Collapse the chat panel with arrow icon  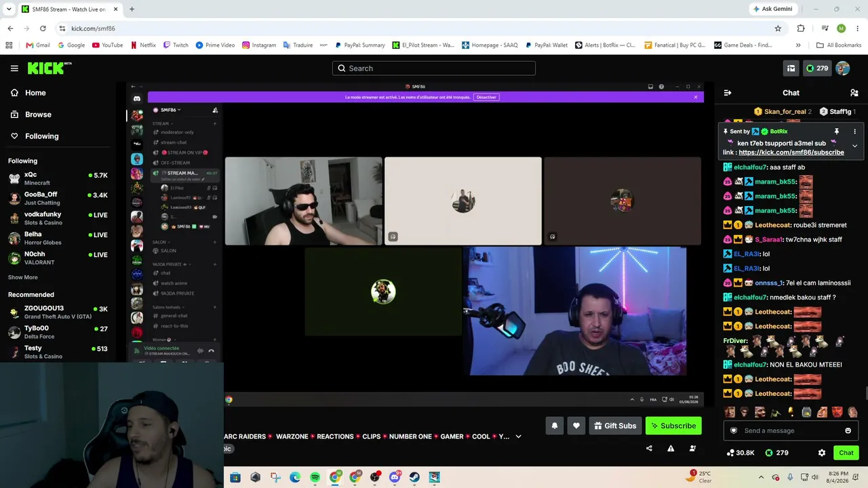(728, 93)
